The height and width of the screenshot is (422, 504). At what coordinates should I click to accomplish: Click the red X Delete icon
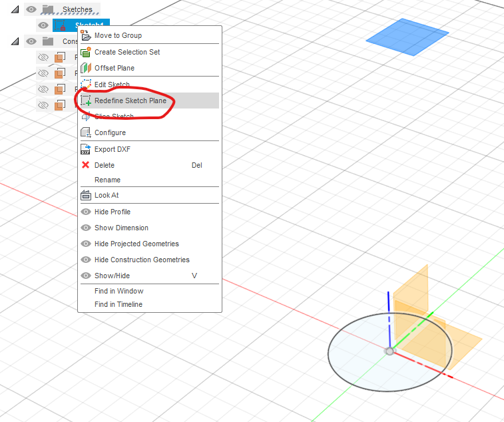pos(85,165)
